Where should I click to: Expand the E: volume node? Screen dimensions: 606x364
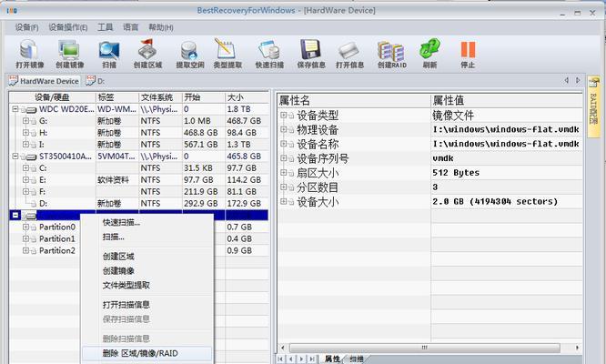click(x=25, y=179)
